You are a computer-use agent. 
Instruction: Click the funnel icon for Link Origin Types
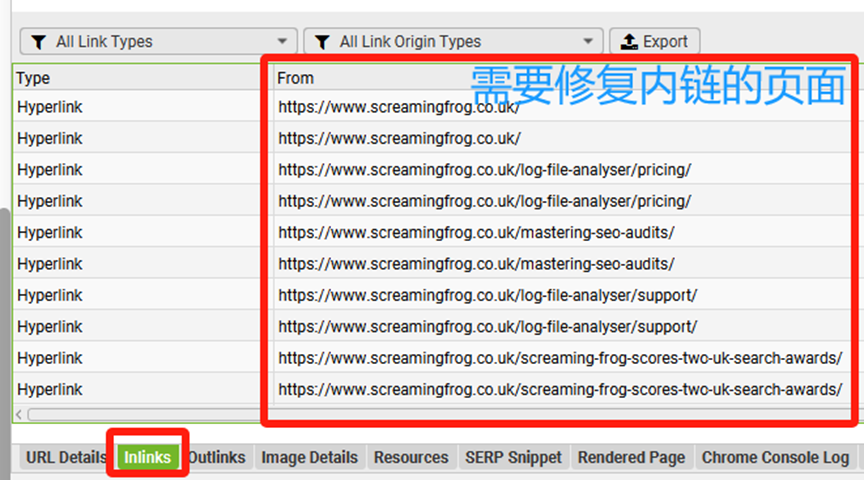(x=322, y=42)
